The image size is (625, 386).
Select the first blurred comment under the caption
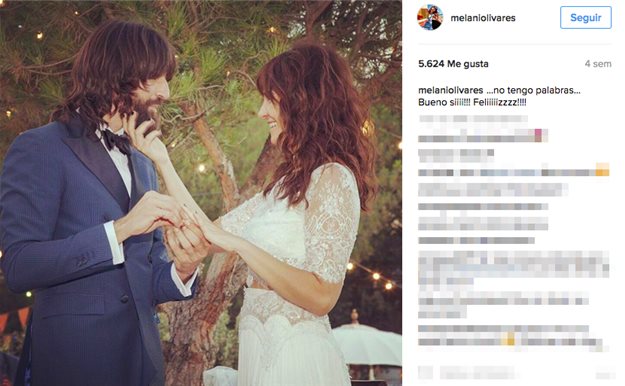tap(483, 129)
